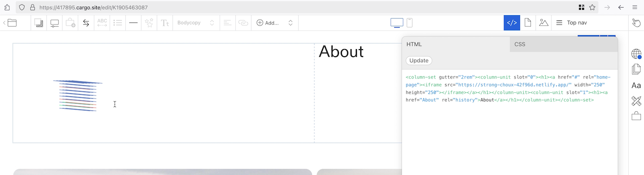
Task: Open the shop bag icon in sidebar
Action: click(x=636, y=116)
